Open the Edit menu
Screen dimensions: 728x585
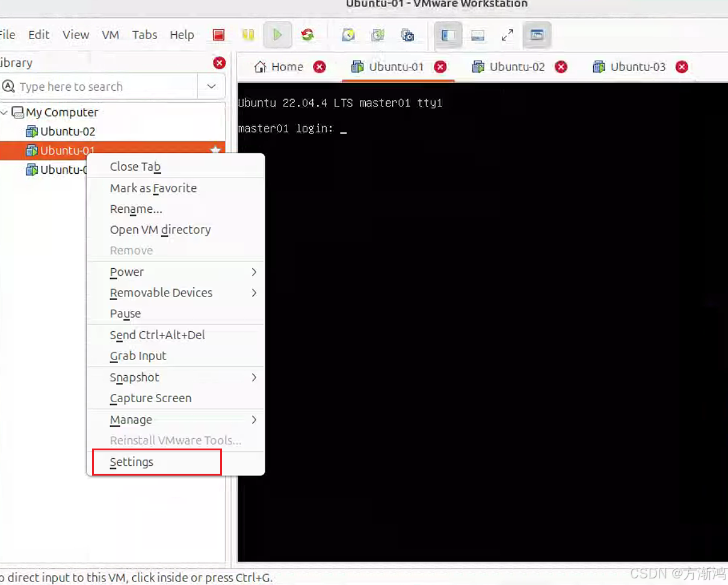click(x=39, y=35)
